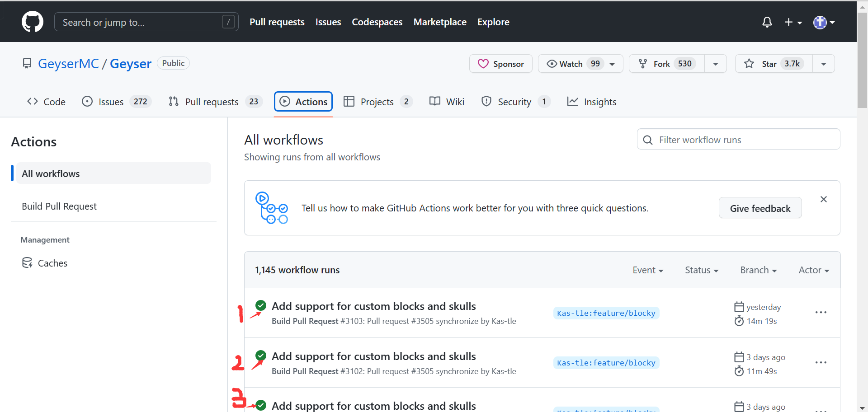Click the Caches database icon
The height and width of the screenshot is (412, 868).
pyautogui.click(x=27, y=262)
